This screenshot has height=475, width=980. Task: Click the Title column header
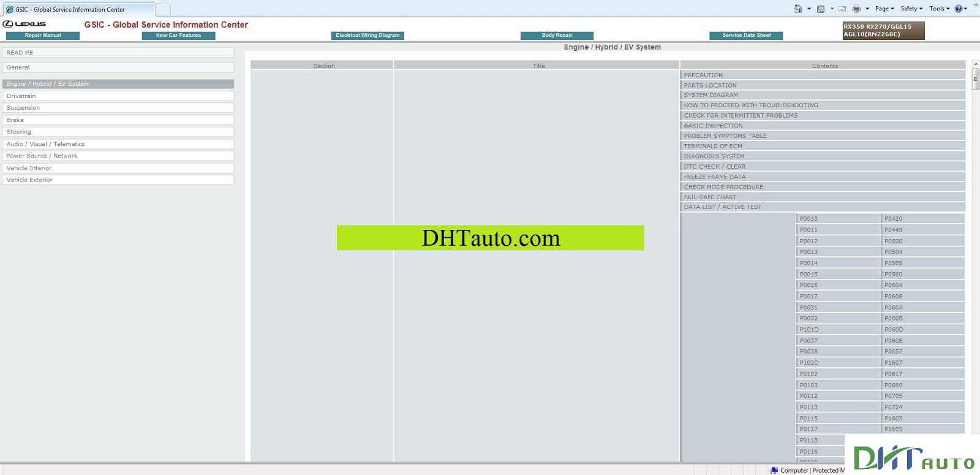pos(537,65)
